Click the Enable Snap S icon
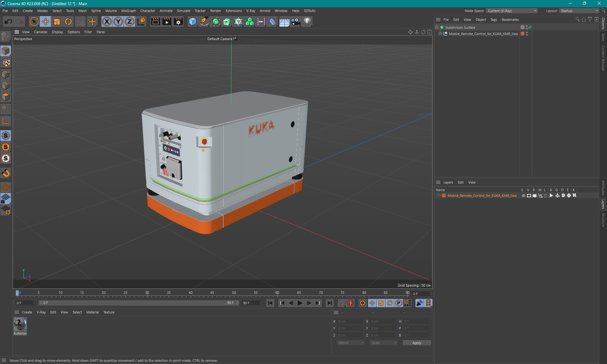The height and width of the screenshot is (364, 607). pyautogui.click(x=6, y=136)
